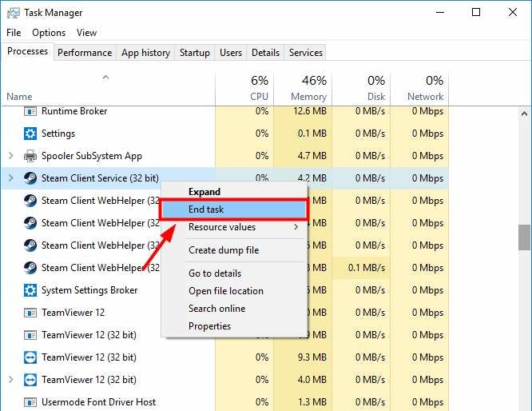The height and width of the screenshot is (411, 532).
Task: Open the Resource values submenu arrow
Action: click(296, 227)
